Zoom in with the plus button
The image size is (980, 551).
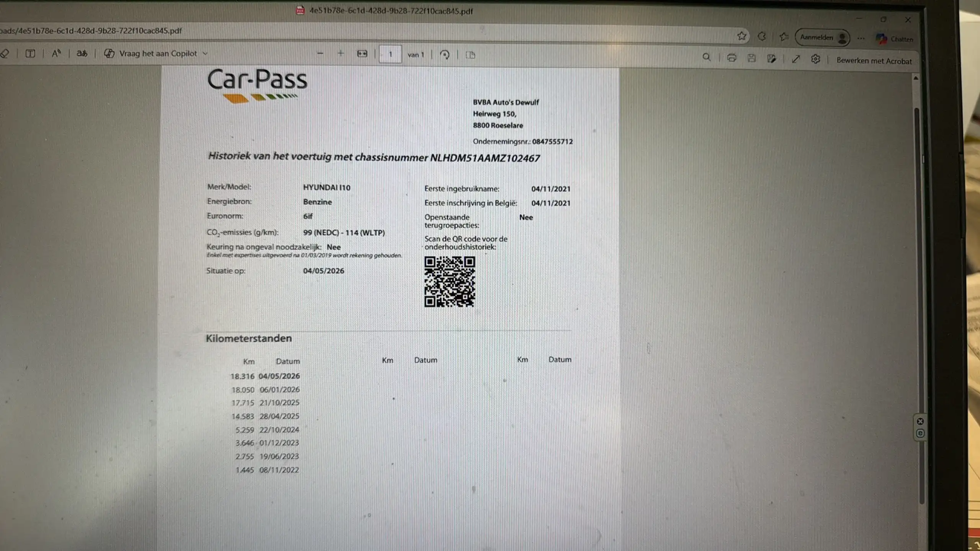click(x=341, y=54)
